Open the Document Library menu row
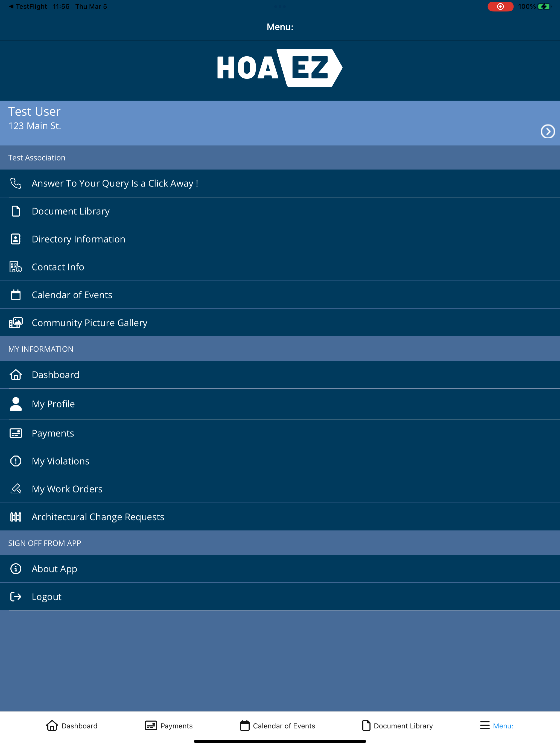 tap(280, 211)
